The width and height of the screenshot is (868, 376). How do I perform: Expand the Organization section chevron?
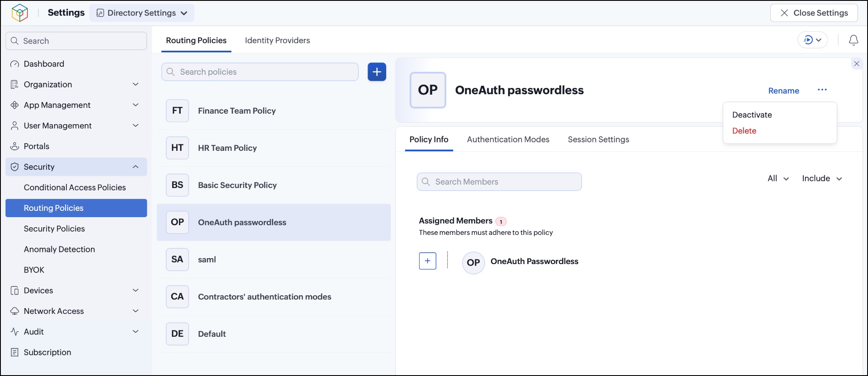point(136,84)
